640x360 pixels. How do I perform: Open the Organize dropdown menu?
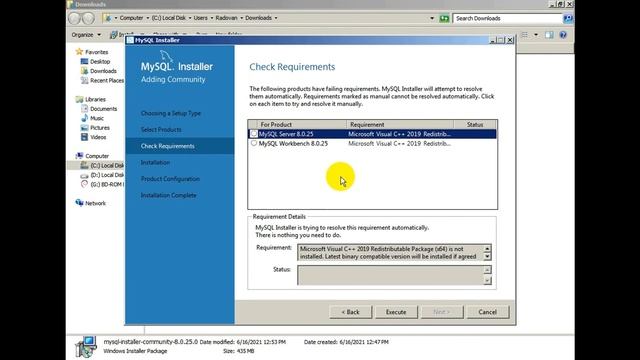click(x=86, y=35)
